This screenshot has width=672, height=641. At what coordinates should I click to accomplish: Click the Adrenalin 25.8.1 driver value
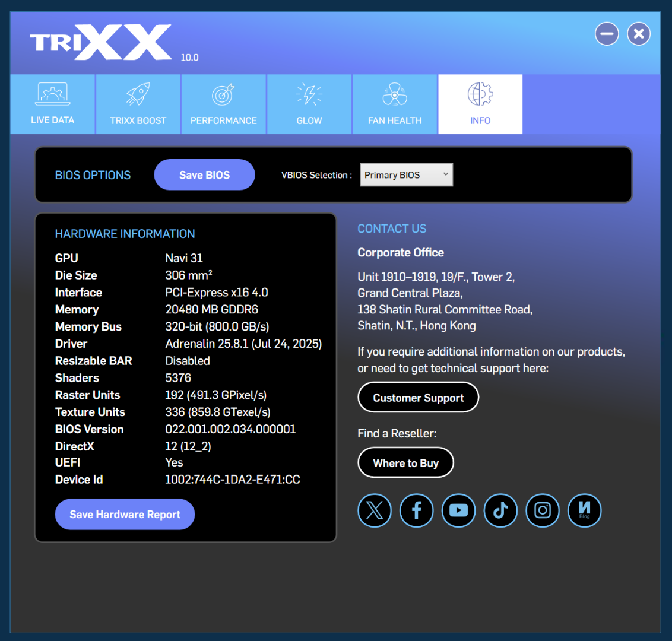[243, 344]
